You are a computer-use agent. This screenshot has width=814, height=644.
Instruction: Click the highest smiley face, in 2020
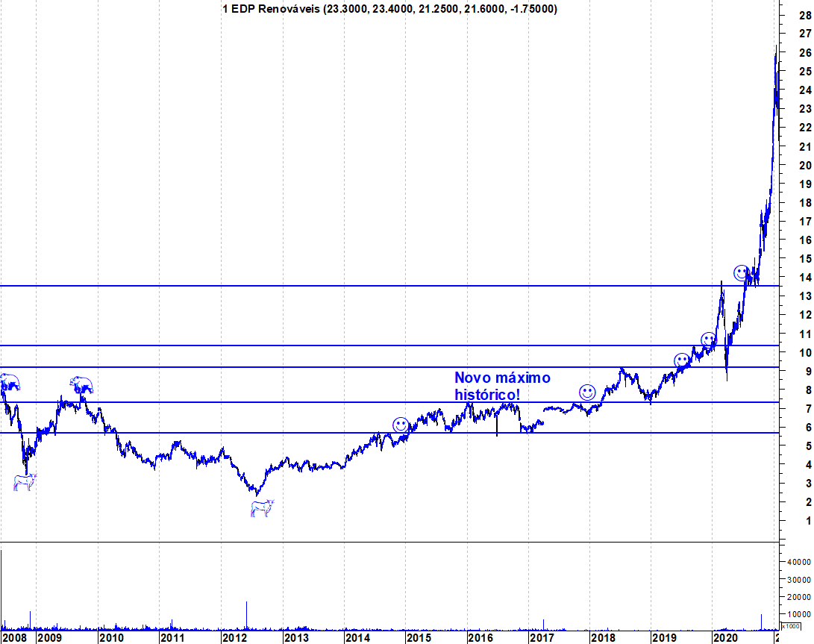coord(742,272)
